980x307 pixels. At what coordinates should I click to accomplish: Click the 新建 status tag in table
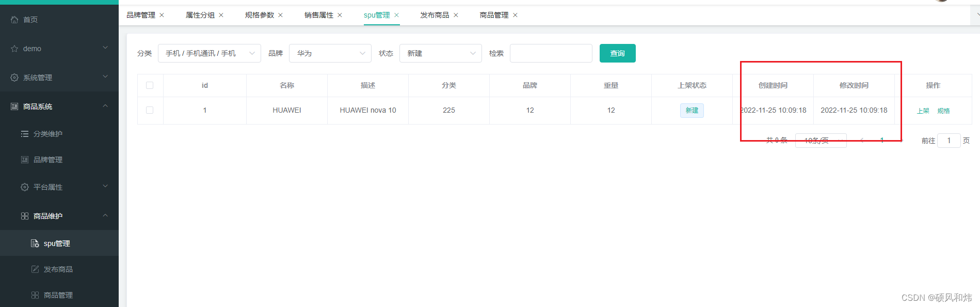[692, 111]
